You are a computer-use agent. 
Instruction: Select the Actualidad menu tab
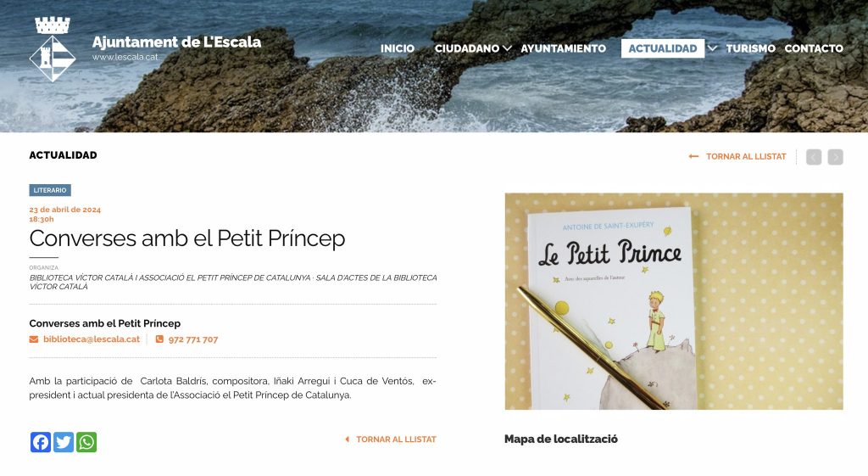coord(663,48)
